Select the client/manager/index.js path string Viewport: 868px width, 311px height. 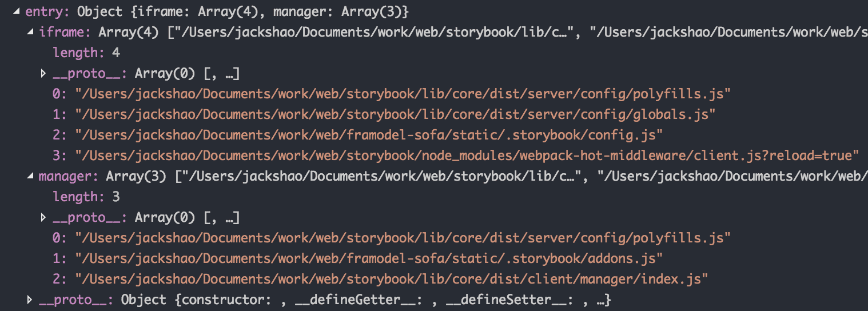[x=392, y=280]
